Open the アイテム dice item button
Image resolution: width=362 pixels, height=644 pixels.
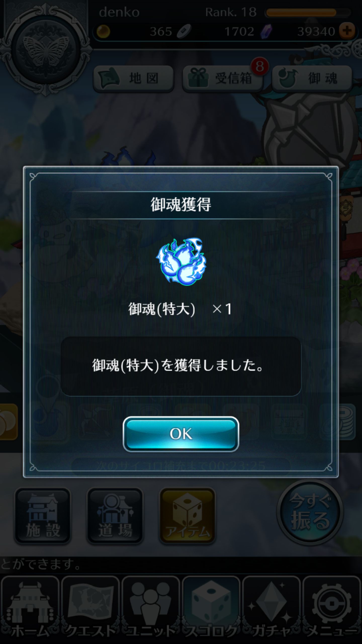188,516
